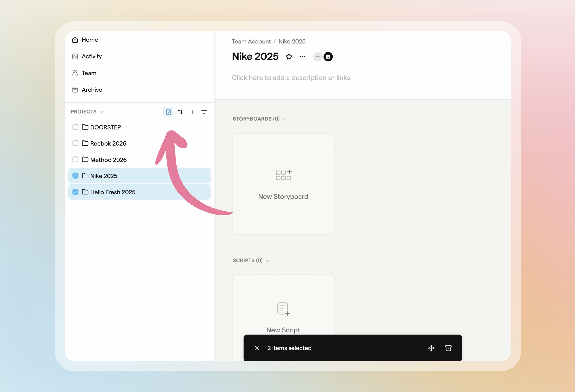The height and width of the screenshot is (392, 575).
Task: Open the three-dot more options menu
Action: pyautogui.click(x=302, y=57)
